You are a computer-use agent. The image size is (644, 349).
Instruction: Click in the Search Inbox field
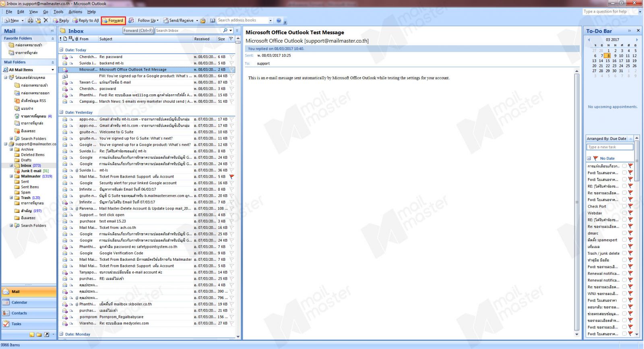(x=188, y=31)
